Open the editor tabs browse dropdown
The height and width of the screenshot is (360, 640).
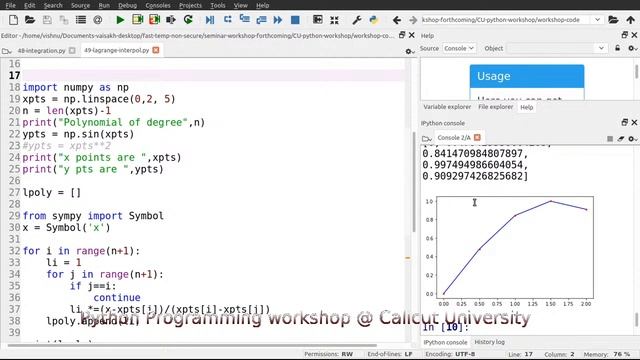pos(6,51)
